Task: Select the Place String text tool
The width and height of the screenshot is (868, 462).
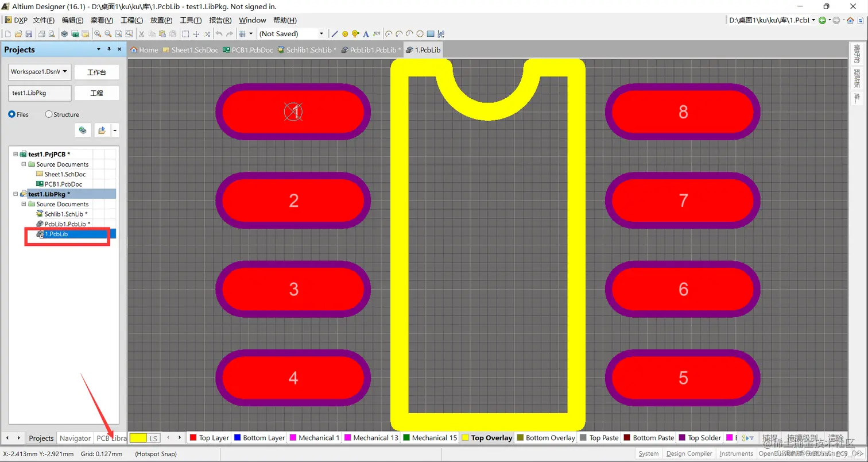Action: point(366,34)
